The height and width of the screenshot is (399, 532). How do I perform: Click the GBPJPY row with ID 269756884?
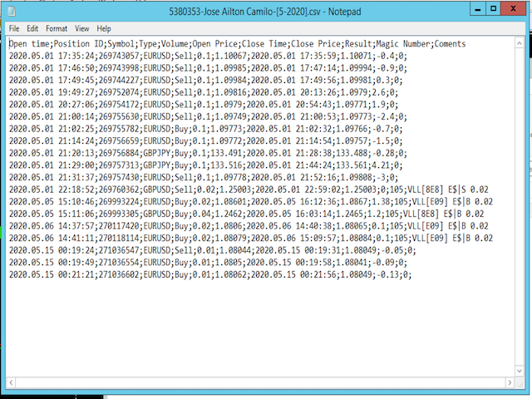coord(208,153)
